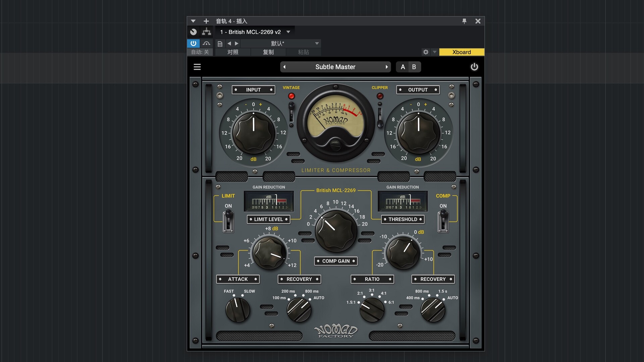Image resolution: width=644 pixels, height=362 pixels.
Task: Select compressor recovery AUTO dot
Action: 444,299
